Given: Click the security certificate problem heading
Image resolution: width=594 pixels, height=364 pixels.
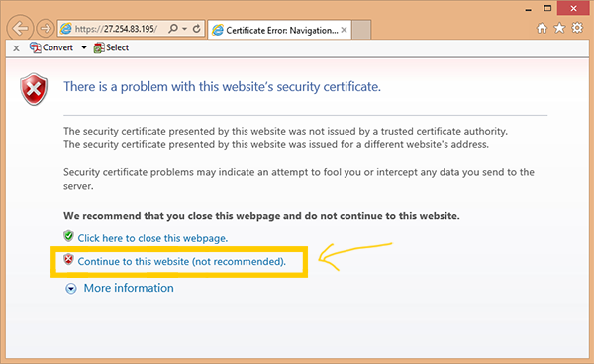Looking at the screenshot, I should [222, 87].
